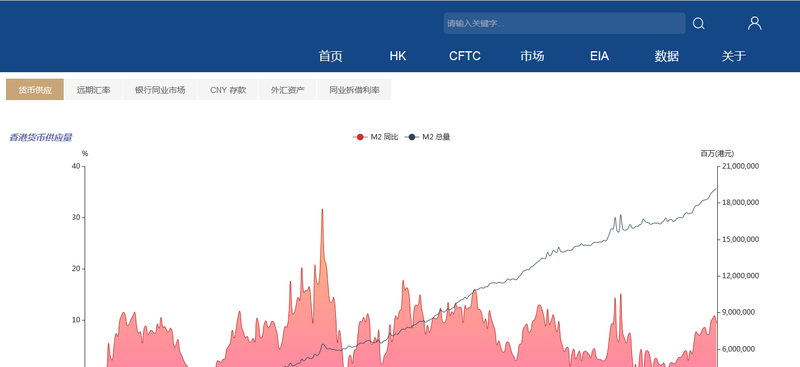This screenshot has width=800, height=367.
Task: Open the CFTC navigation menu
Action: point(465,56)
